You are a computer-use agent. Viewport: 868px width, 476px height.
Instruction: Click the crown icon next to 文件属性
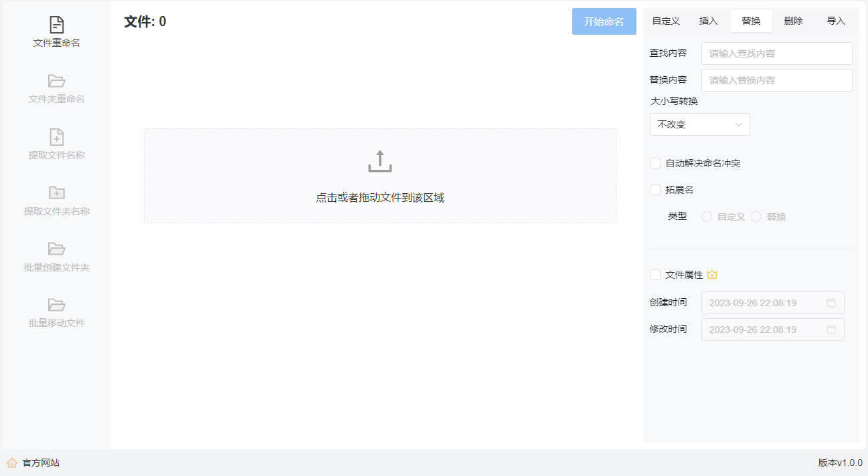coord(712,275)
